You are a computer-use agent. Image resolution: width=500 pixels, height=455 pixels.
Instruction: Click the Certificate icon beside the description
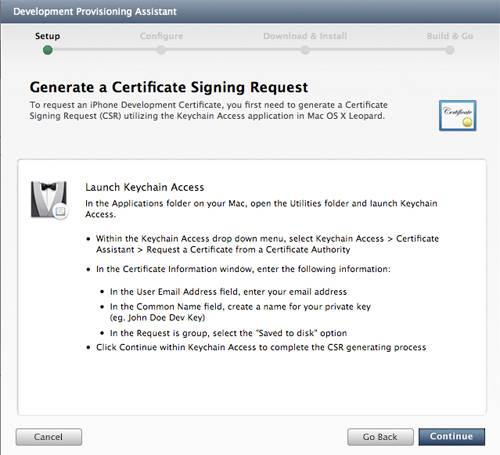click(x=458, y=115)
